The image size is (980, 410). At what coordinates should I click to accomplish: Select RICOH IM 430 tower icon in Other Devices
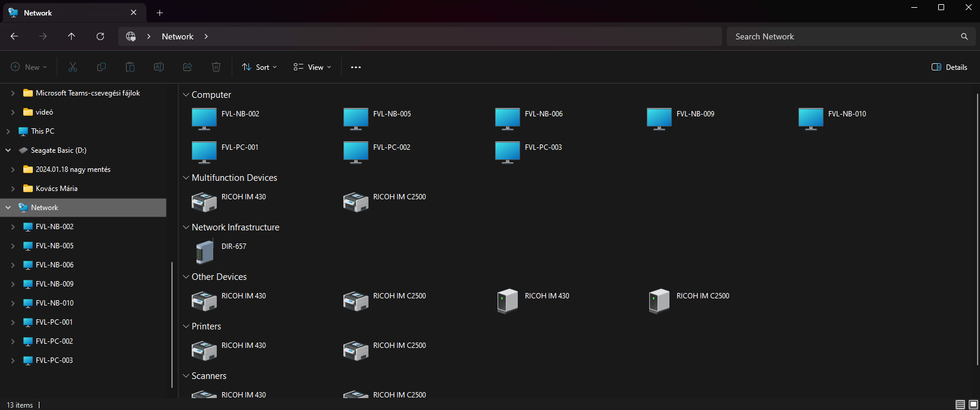point(508,301)
